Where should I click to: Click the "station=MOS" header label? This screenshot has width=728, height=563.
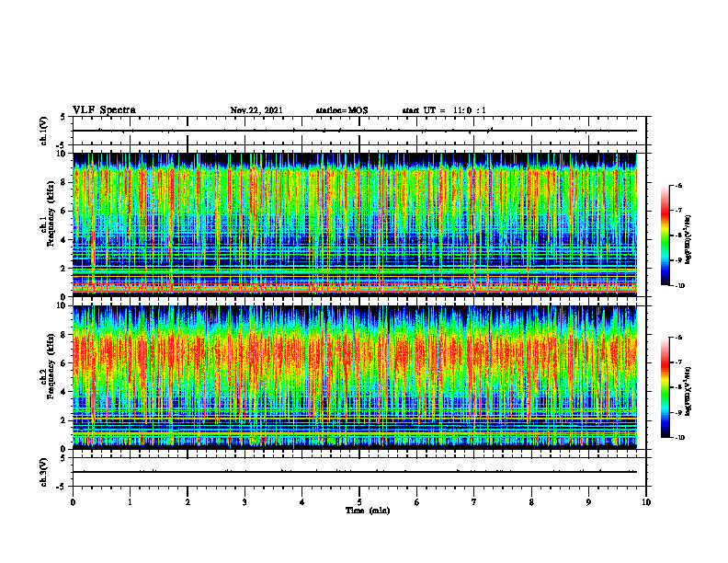(x=342, y=110)
